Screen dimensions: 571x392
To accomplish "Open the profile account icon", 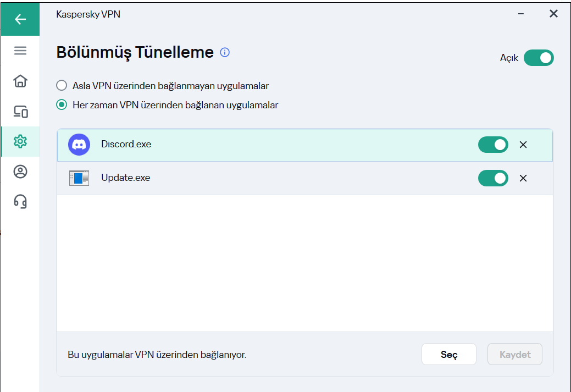I will click(20, 172).
